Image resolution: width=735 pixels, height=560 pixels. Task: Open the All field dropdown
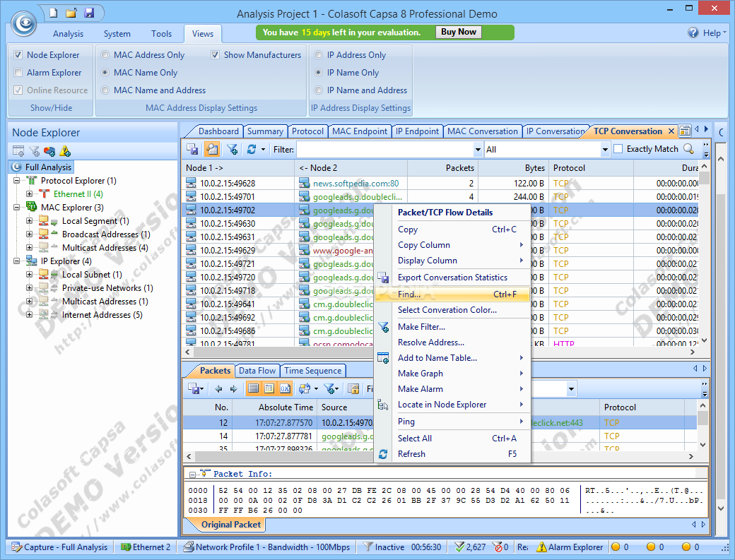[605, 150]
